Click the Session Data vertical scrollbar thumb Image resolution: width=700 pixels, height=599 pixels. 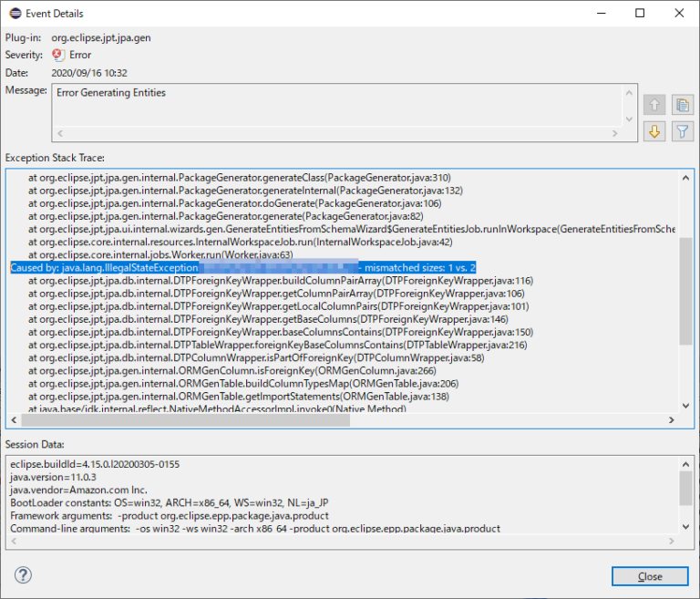[x=685, y=488]
